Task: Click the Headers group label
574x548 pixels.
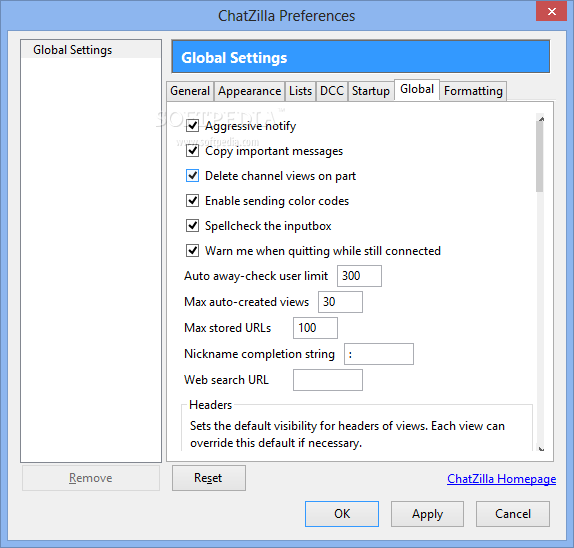Action: [210, 405]
